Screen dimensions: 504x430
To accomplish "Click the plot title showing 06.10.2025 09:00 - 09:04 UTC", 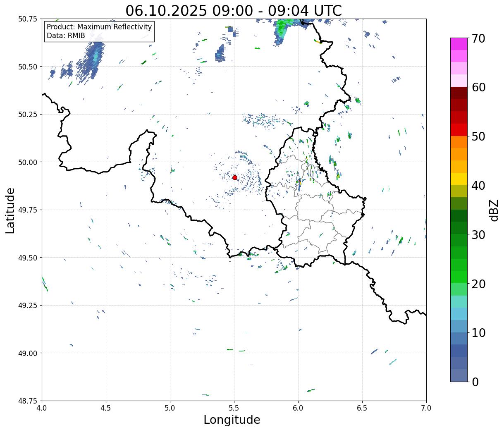I will (234, 10).
